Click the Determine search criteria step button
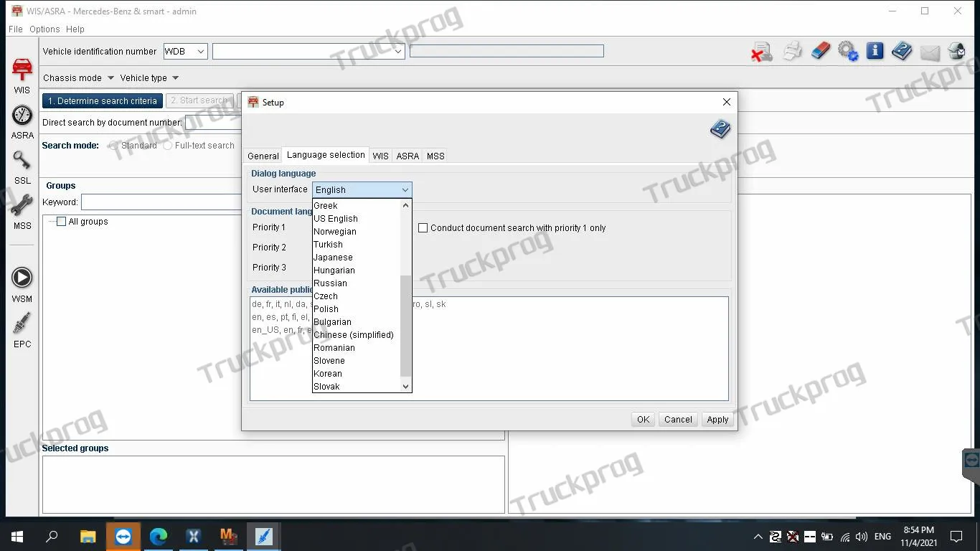This screenshot has width=980, height=551. click(103, 101)
